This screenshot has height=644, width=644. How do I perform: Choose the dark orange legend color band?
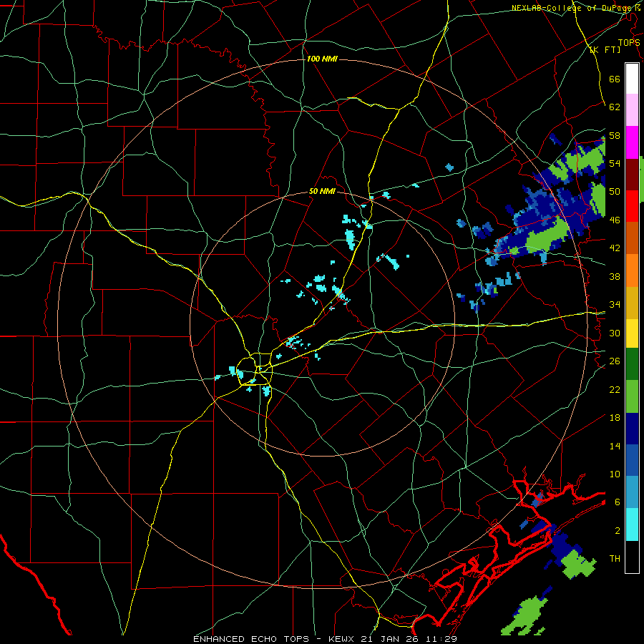click(x=632, y=238)
